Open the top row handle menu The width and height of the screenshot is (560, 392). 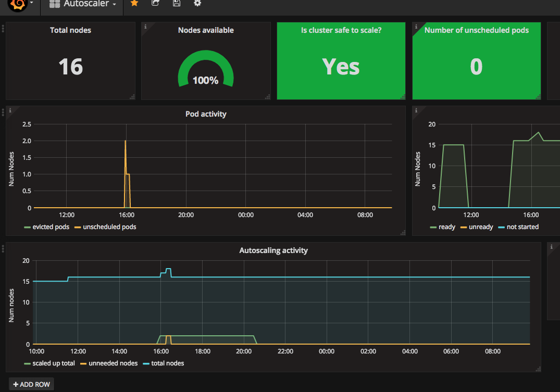[3, 29]
